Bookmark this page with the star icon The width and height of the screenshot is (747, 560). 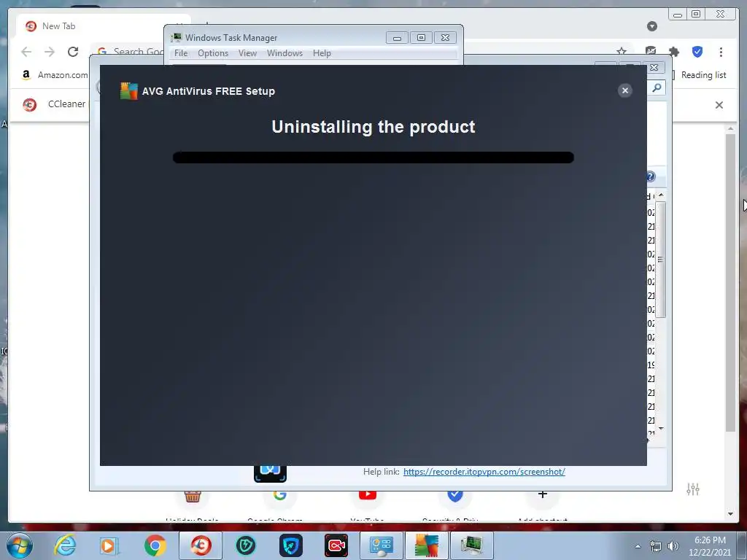coord(622,50)
